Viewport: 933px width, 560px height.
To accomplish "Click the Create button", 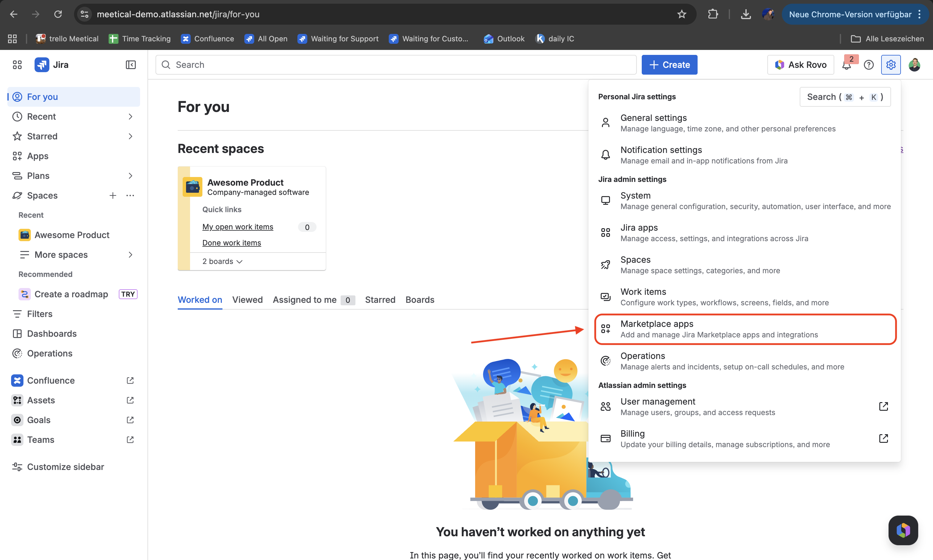I will tap(669, 65).
